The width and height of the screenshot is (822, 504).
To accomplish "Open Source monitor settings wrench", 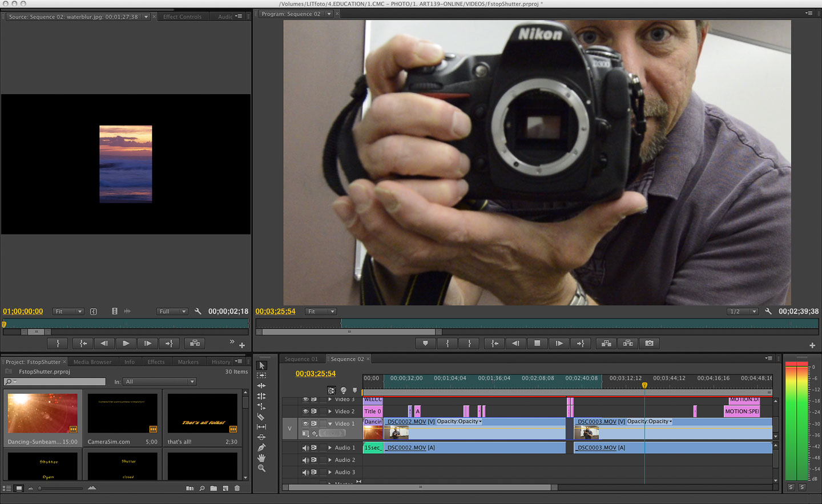I will pos(198,311).
